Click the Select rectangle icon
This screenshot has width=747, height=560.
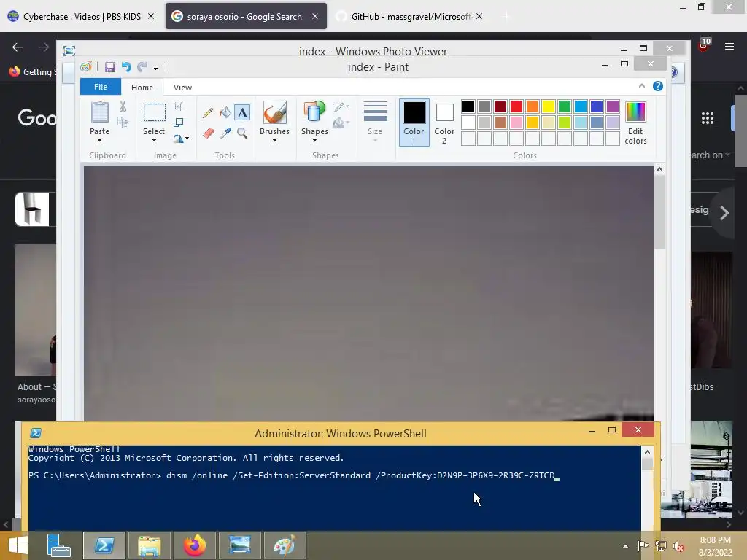click(155, 112)
